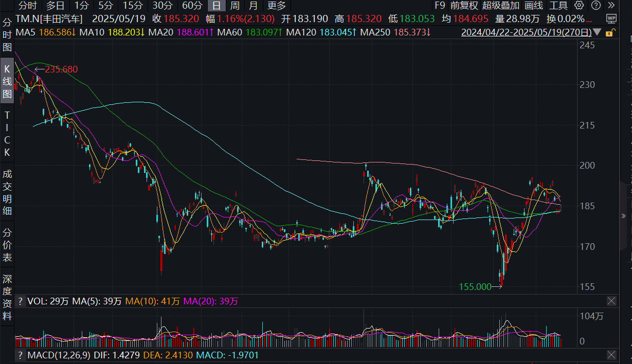632x364 pixels.
Task: Toggle the date range lock icon
Action: pos(609,32)
